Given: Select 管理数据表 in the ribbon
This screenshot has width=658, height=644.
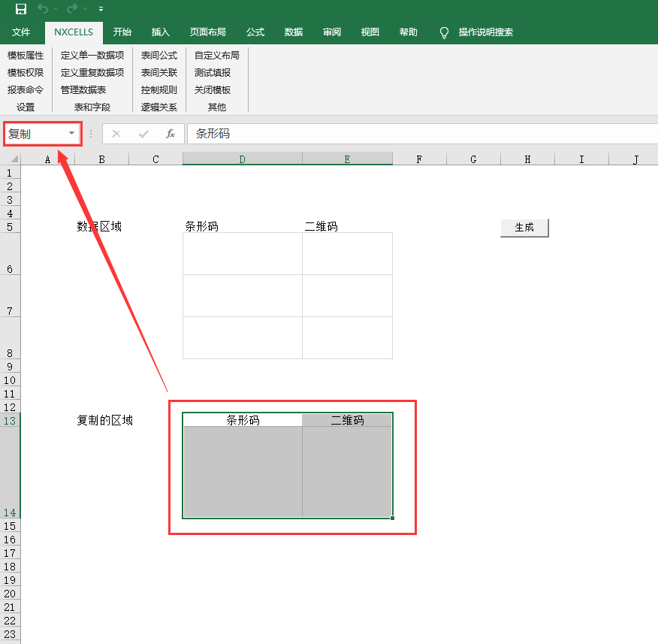Looking at the screenshot, I should pyautogui.click(x=83, y=89).
